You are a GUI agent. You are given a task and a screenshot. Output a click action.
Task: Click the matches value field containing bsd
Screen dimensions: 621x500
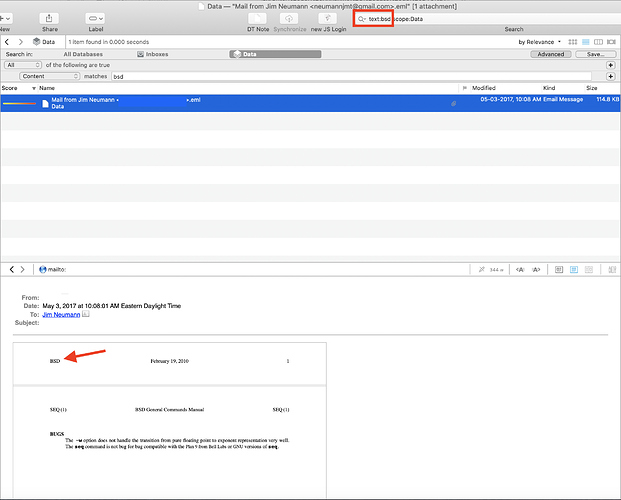(x=351, y=76)
